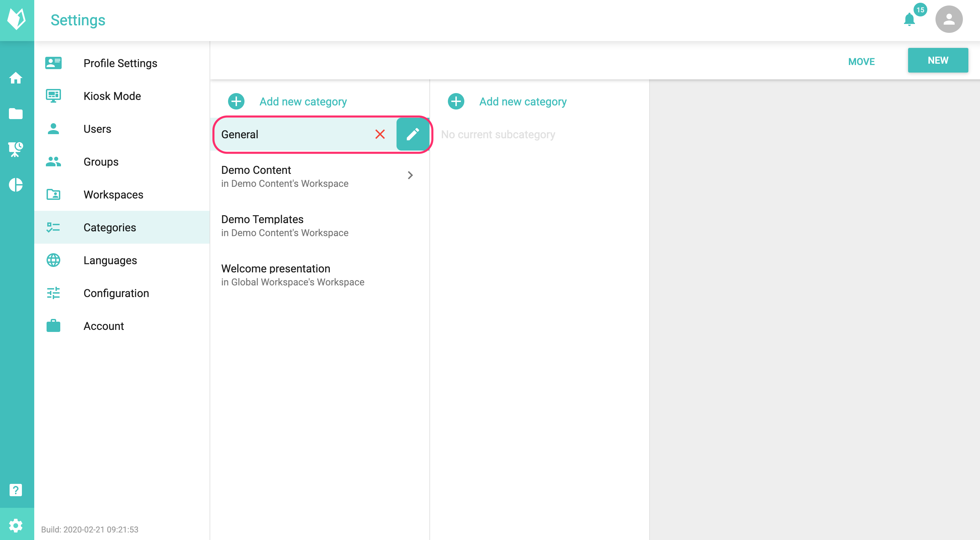Go to Home via the sidebar house icon
Screen dimensions: 980x540
16,78
